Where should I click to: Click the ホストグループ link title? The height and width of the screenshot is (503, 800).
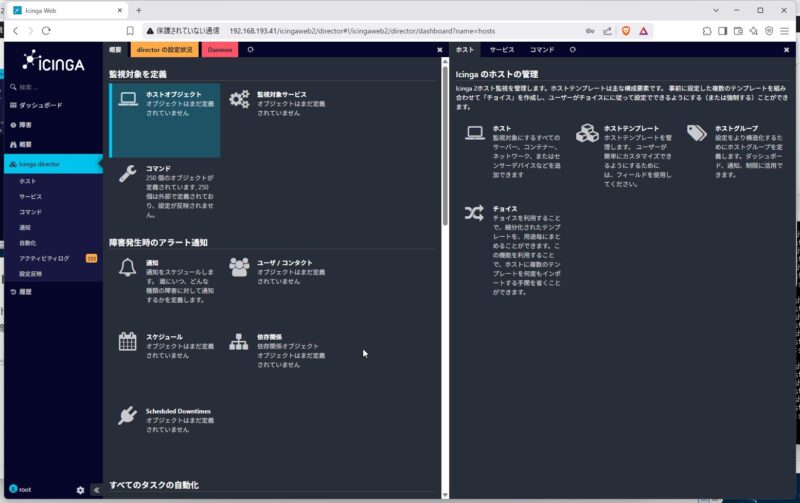pyautogui.click(x=736, y=129)
